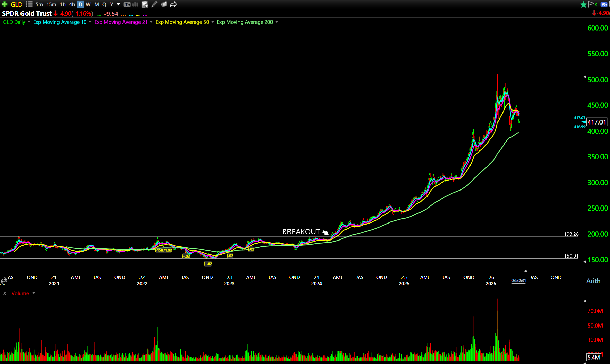This screenshot has width=610, height=364.
Task: Click the green plus add chart icon
Action: point(5,4)
